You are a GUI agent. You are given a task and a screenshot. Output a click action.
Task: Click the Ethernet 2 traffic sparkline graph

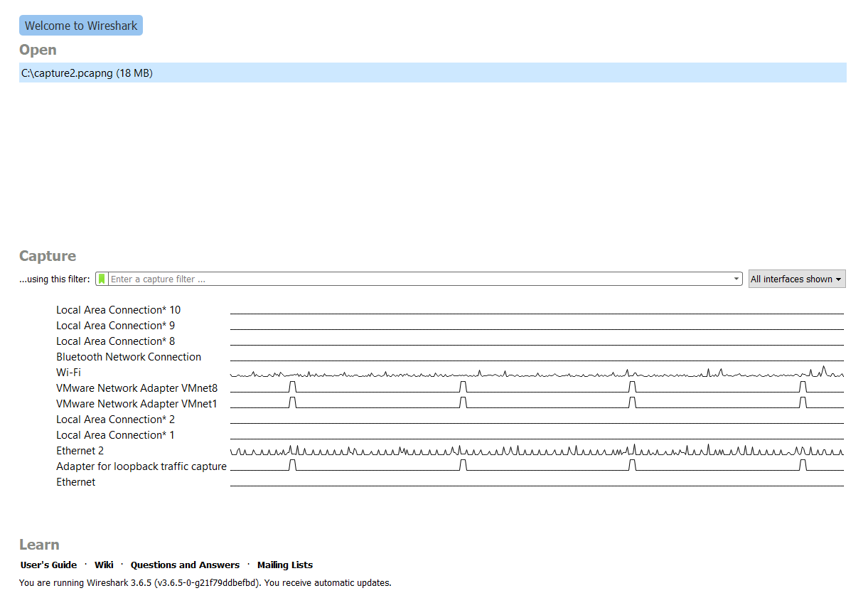537,451
